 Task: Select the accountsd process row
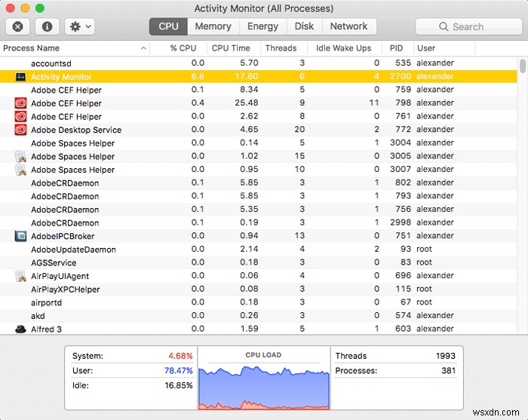tap(226, 63)
